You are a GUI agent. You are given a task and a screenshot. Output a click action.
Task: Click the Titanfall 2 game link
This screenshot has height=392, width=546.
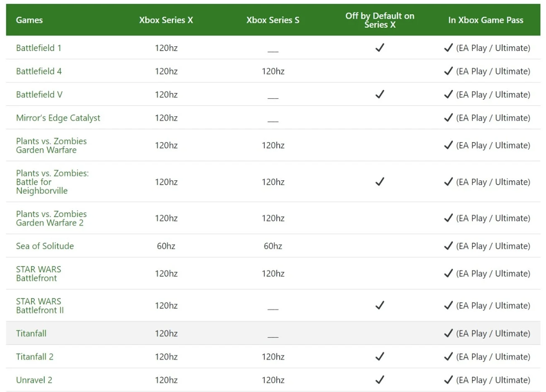(x=34, y=357)
